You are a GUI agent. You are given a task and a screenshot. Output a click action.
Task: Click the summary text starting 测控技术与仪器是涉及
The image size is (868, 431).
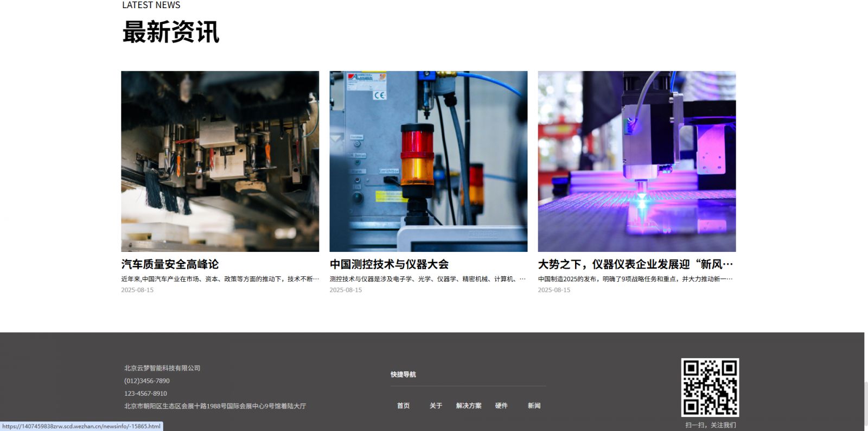click(x=427, y=279)
